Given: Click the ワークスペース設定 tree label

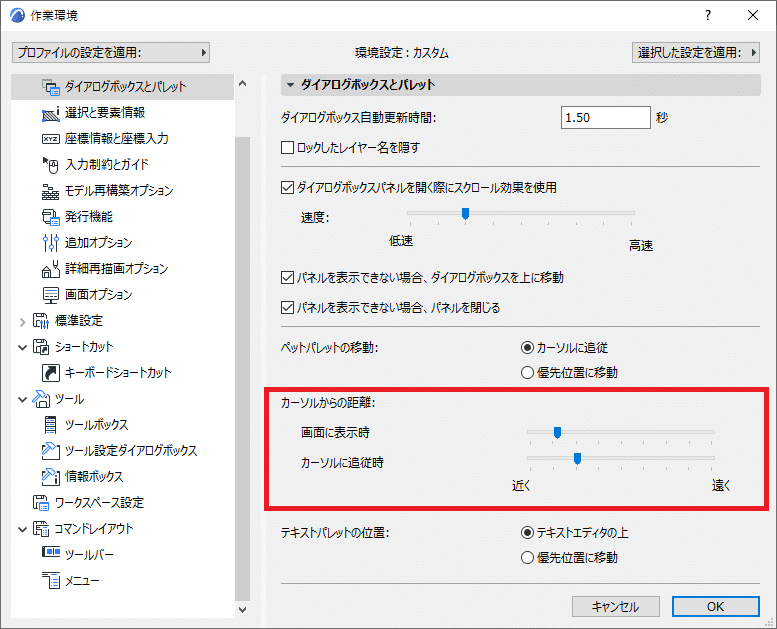Looking at the screenshot, I should click(x=99, y=503).
